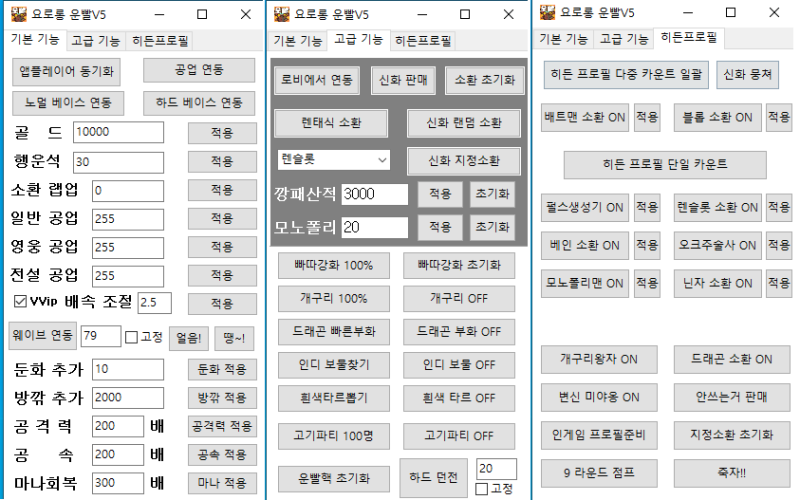Toggle the VVip 배속 조절 checkbox

point(20,301)
